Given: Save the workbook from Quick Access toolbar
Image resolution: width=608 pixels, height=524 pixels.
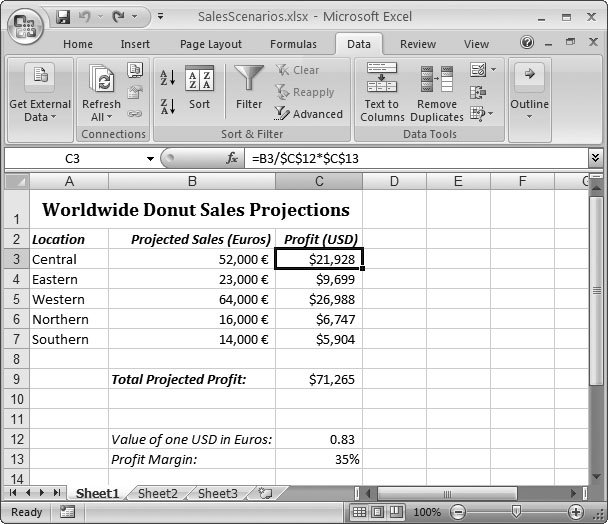Looking at the screenshot, I should [x=64, y=17].
